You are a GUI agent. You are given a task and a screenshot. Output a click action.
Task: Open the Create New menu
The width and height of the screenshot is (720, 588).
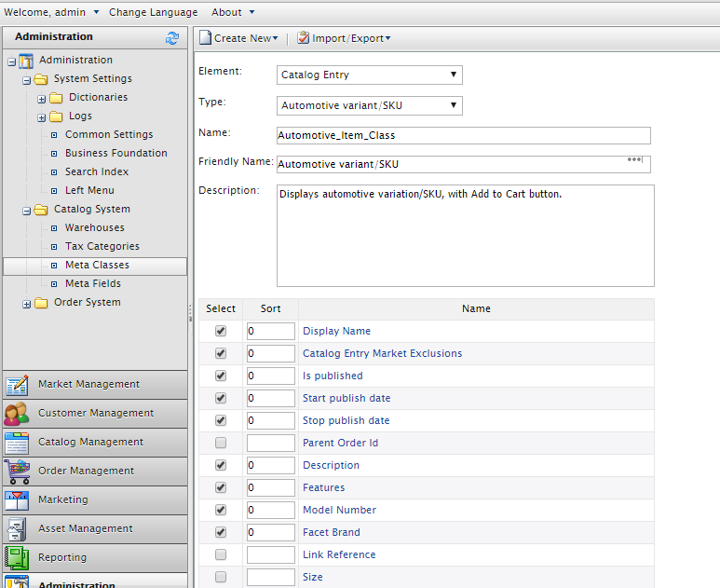pos(239,38)
